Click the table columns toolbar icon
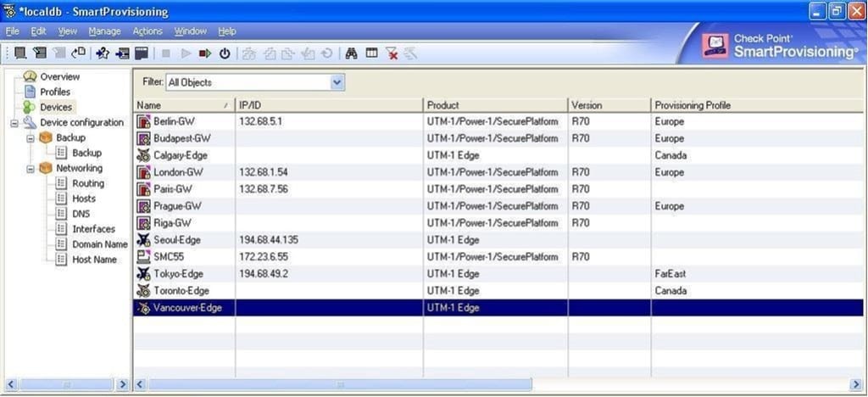The height and width of the screenshot is (397, 868). point(371,53)
